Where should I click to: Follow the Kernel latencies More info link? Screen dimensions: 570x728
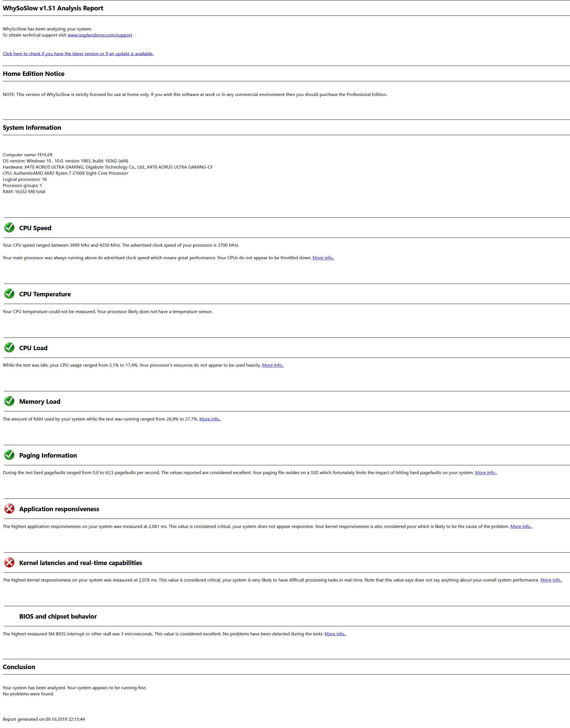pyautogui.click(x=551, y=580)
